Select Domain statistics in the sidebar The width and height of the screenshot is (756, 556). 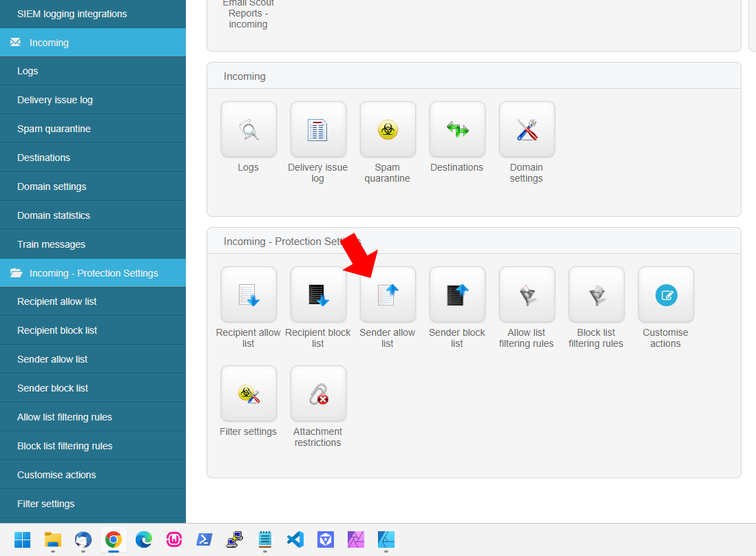point(54,215)
